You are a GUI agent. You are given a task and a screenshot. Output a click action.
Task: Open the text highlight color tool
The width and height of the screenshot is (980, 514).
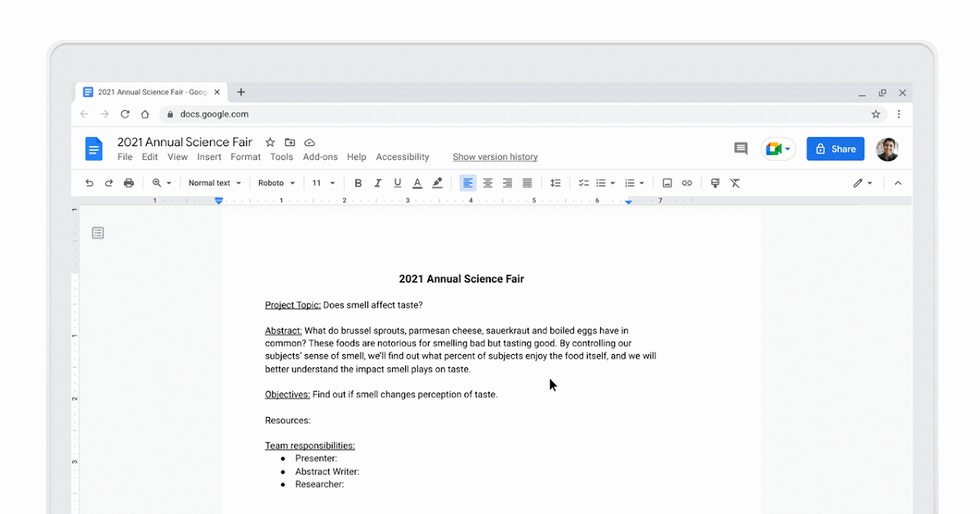[437, 183]
